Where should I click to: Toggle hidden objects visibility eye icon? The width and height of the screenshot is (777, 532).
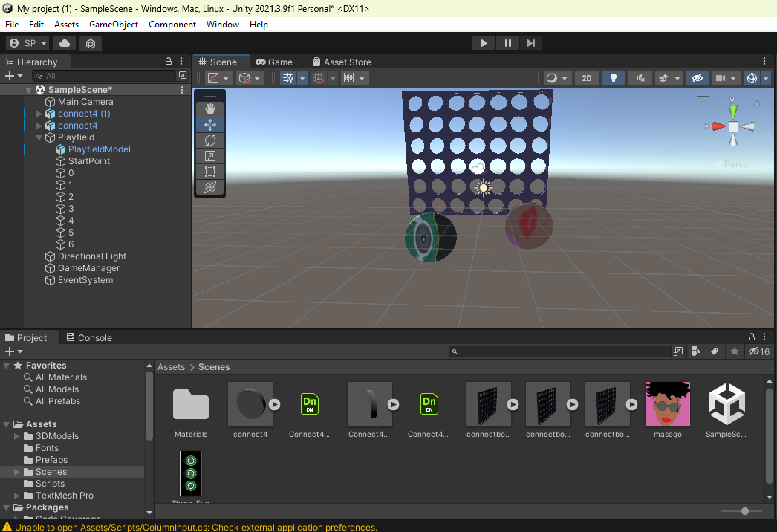[698, 78]
